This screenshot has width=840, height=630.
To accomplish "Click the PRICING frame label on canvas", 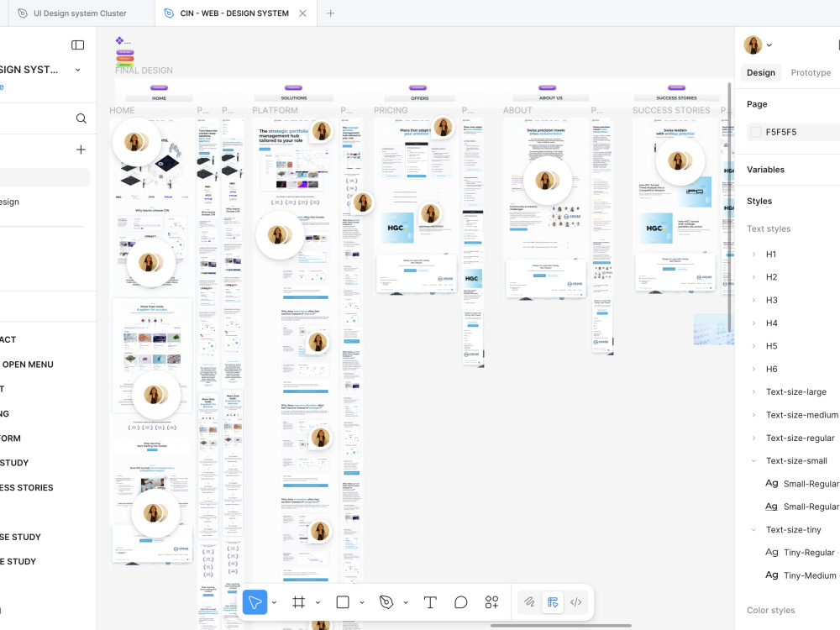I will pyautogui.click(x=391, y=110).
